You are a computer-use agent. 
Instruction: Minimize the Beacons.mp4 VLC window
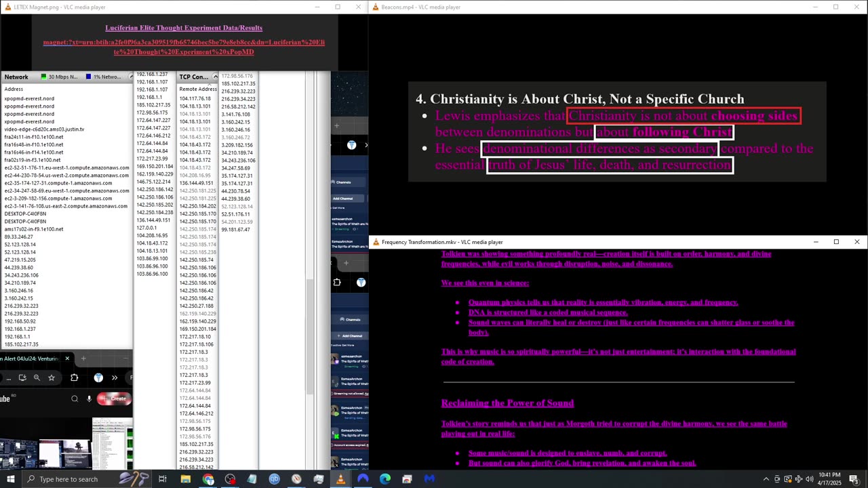click(816, 7)
